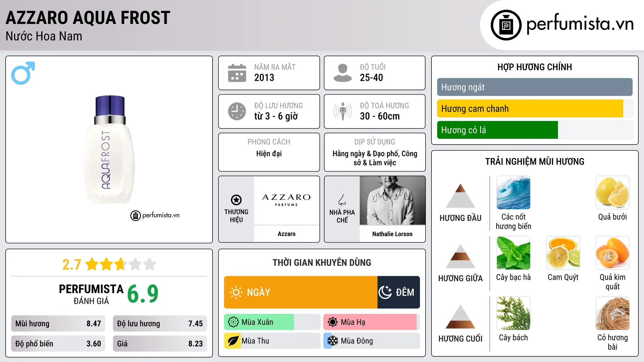Click the autumn leaf icon
Viewport: 644px width, 362px height.
pos(233,341)
